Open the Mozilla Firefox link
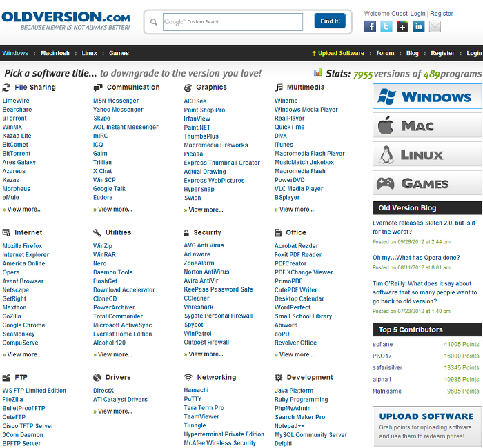 22,246
